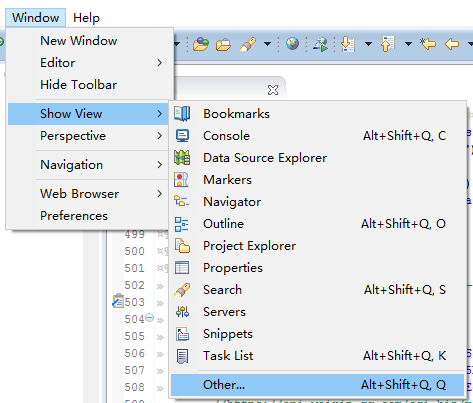Click the Project Explorer icon

tap(182, 246)
